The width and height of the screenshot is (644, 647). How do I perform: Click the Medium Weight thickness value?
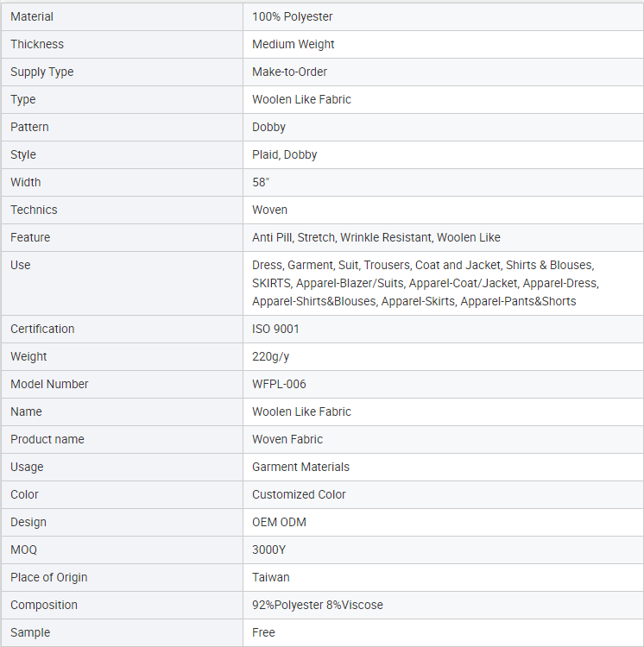point(294,45)
